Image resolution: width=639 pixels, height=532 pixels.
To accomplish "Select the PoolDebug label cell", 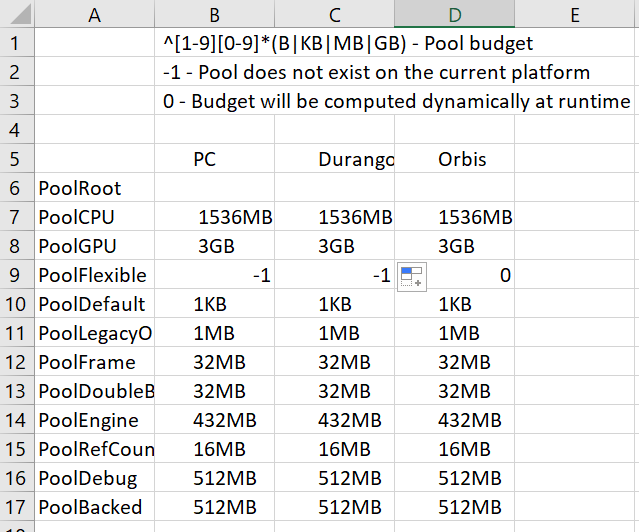I will click(x=95, y=477).
